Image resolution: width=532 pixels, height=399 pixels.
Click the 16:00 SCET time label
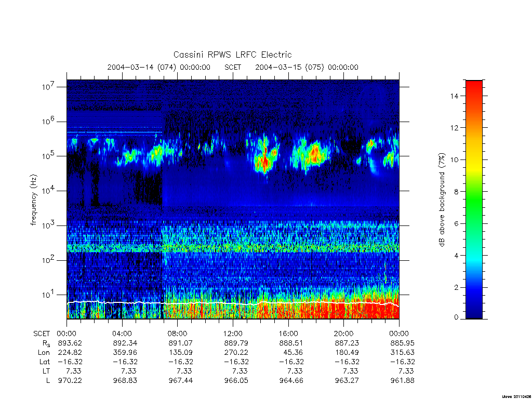pyautogui.click(x=288, y=334)
